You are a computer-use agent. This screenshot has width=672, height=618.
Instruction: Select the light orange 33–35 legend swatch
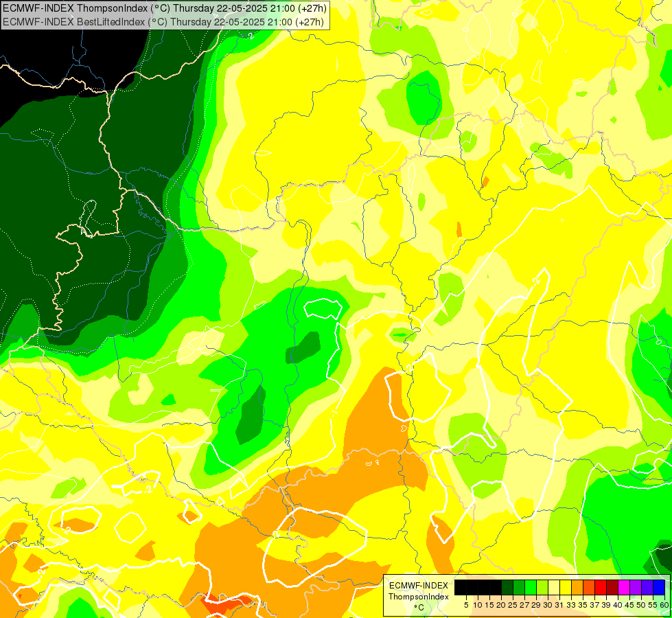[x=577, y=588]
